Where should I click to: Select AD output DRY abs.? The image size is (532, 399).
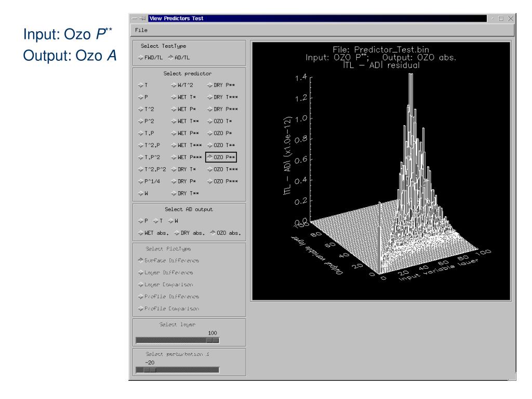click(x=190, y=233)
